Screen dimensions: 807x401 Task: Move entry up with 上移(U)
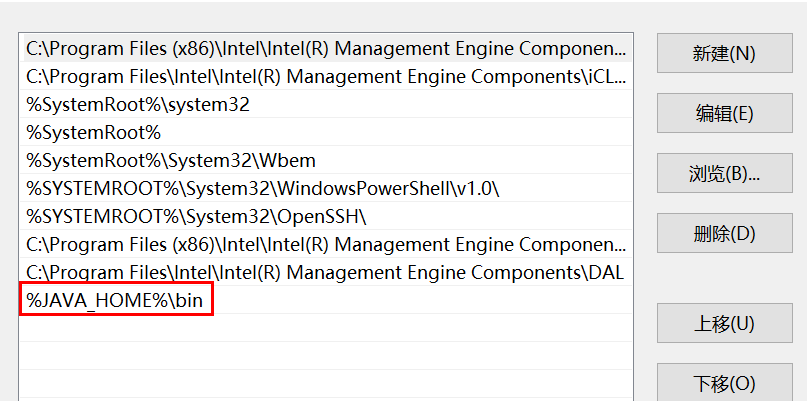723,323
